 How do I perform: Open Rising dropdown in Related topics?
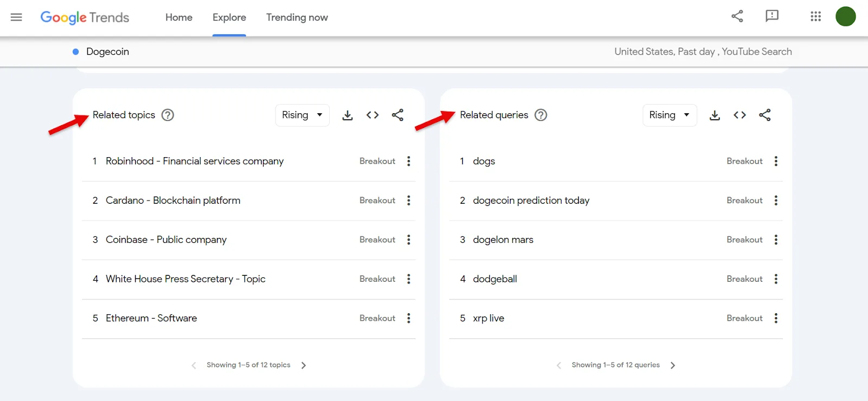tap(303, 115)
